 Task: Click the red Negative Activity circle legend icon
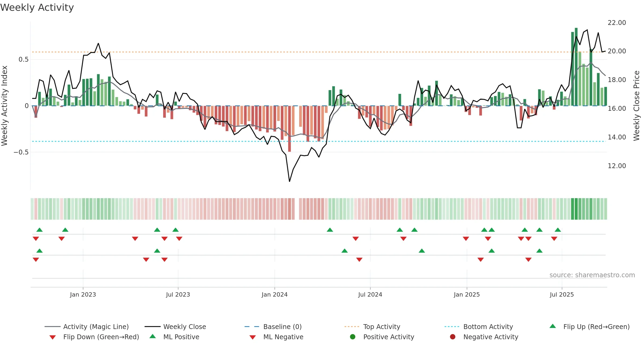(453, 337)
